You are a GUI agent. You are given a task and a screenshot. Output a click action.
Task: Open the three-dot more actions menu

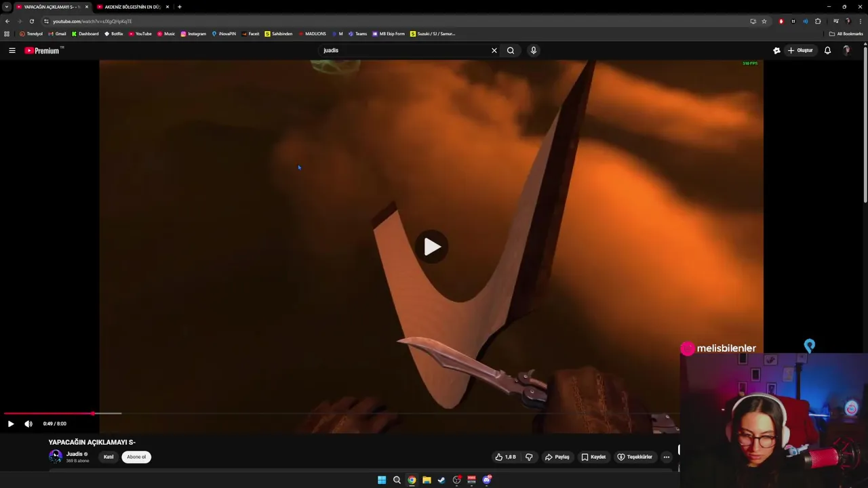point(667,457)
